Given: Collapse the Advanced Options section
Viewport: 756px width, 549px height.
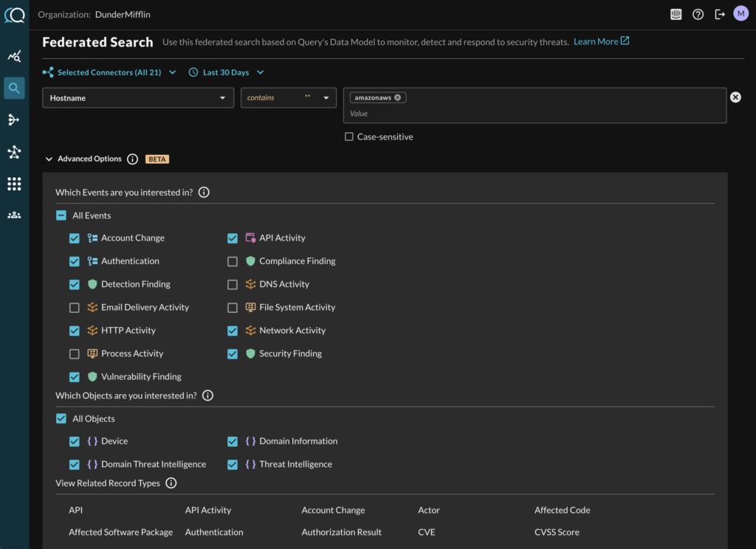Looking at the screenshot, I should click(x=49, y=159).
